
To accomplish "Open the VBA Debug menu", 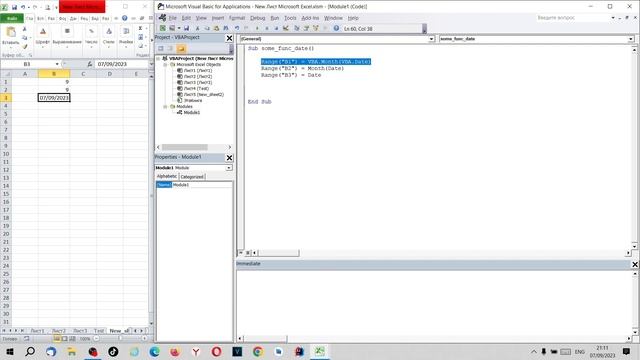I will (x=258, y=18).
